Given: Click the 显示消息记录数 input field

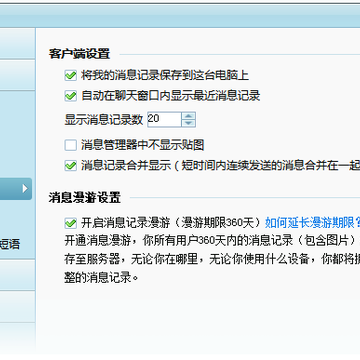Looking at the screenshot, I should tap(164, 119).
